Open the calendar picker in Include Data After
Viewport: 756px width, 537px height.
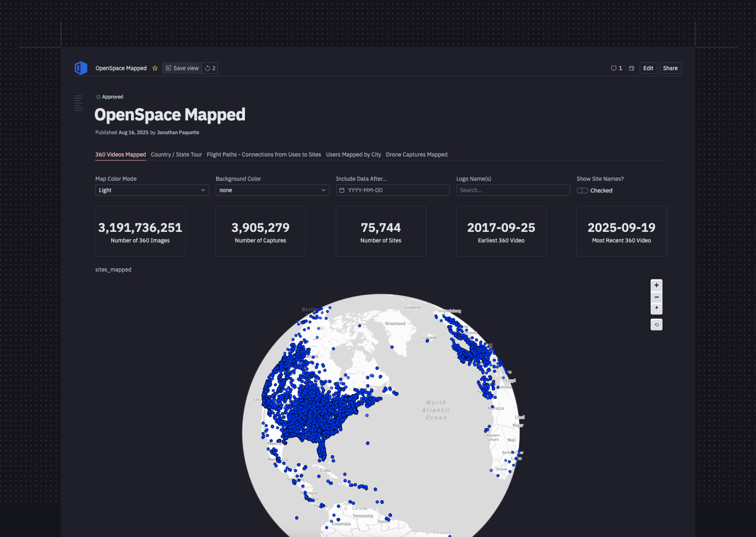(x=342, y=190)
